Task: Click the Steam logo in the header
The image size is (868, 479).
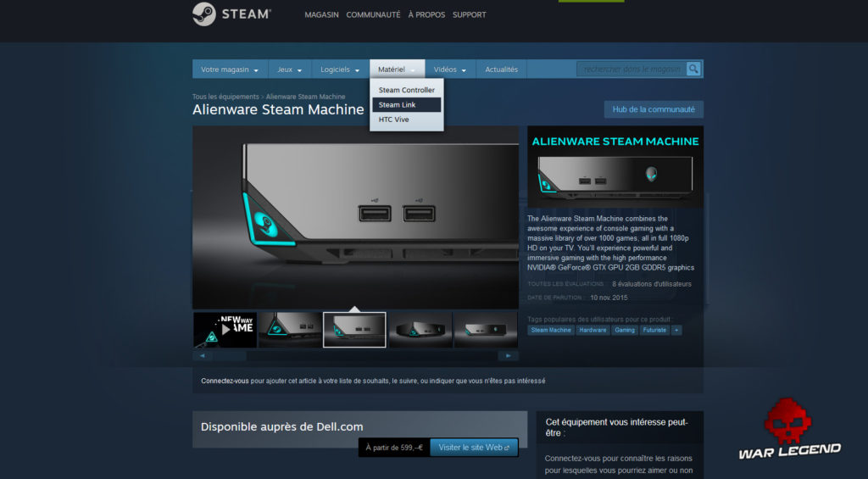Action: (232, 14)
